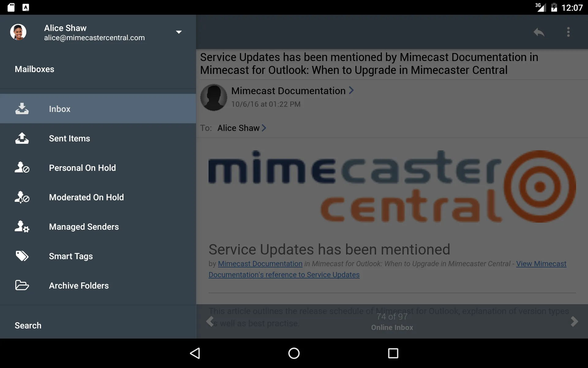Image resolution: width=588 pixels, height=368 pixels.
Task: Click the reply arrow icon
Action: point(539,32)
